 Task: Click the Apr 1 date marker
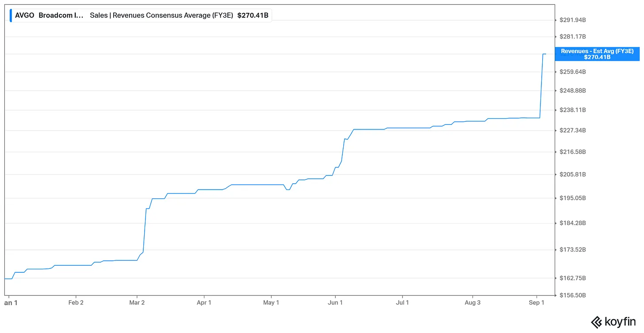[204, 303]
